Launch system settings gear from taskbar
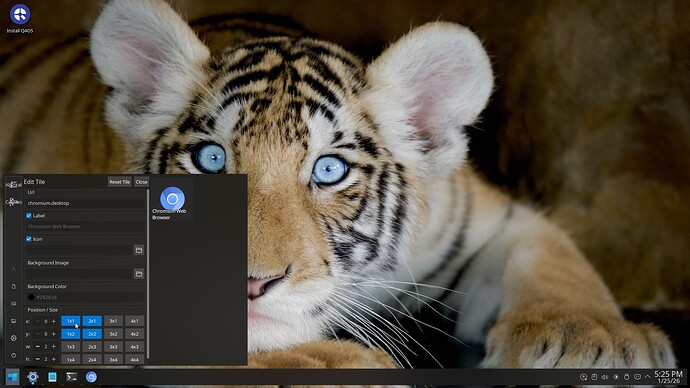Image resolution: width=690 pixels, height=388 pixels. 33,377
